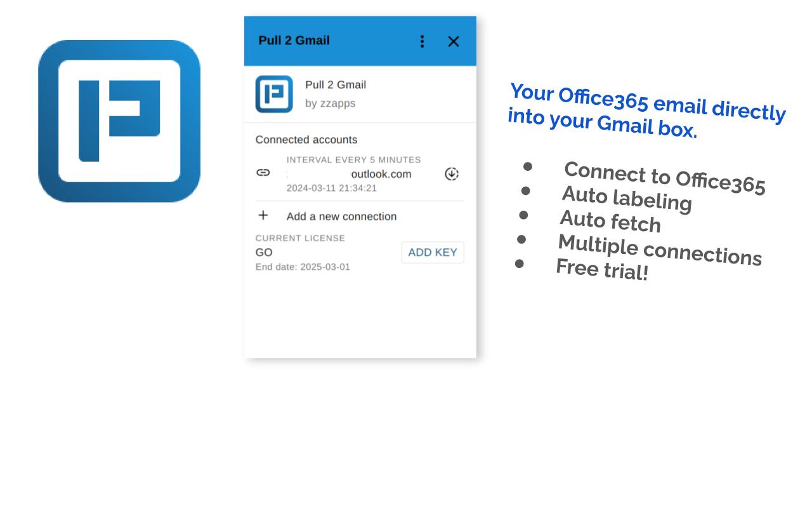Click the 'Pull 2 Gmail' header title

click(x=294, y=41)
